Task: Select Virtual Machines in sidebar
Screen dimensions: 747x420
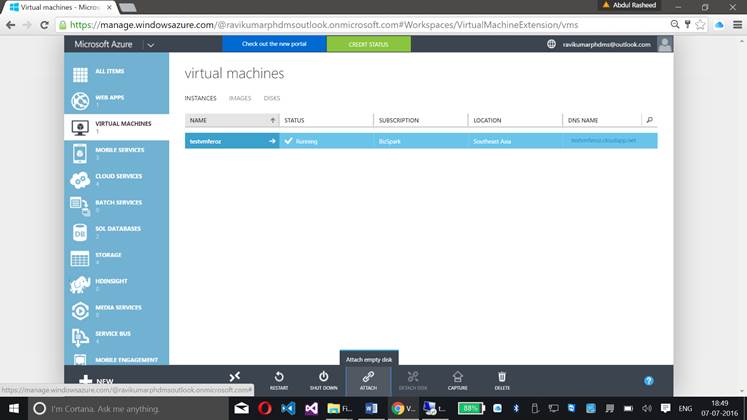Action: pos(116,127)
